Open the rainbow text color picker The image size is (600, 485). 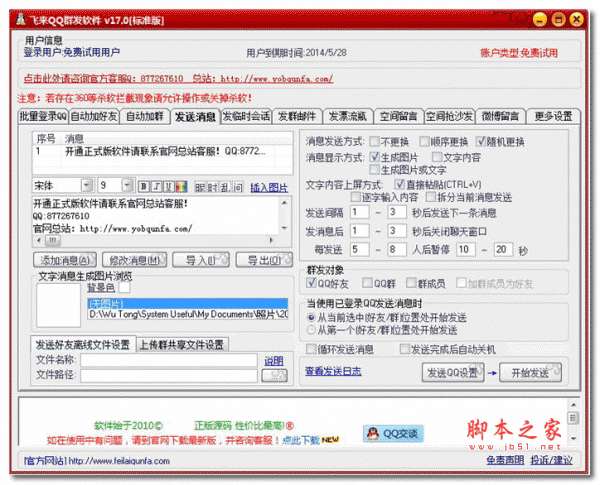click(x=181, y=186)
